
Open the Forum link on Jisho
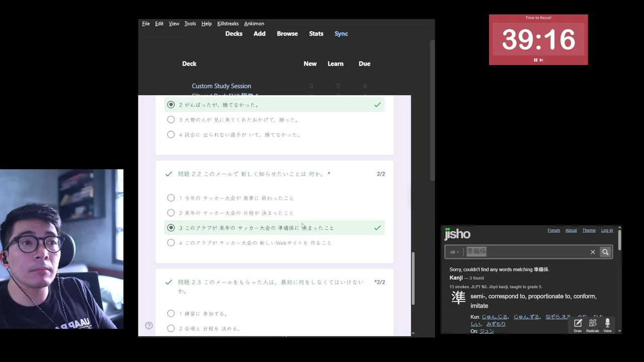tap(553, 230)
